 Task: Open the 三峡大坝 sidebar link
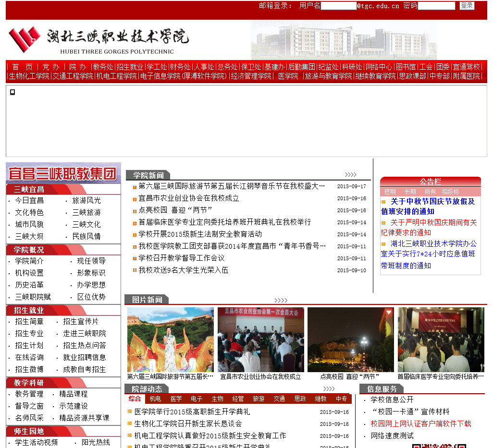tap(29, 236)
